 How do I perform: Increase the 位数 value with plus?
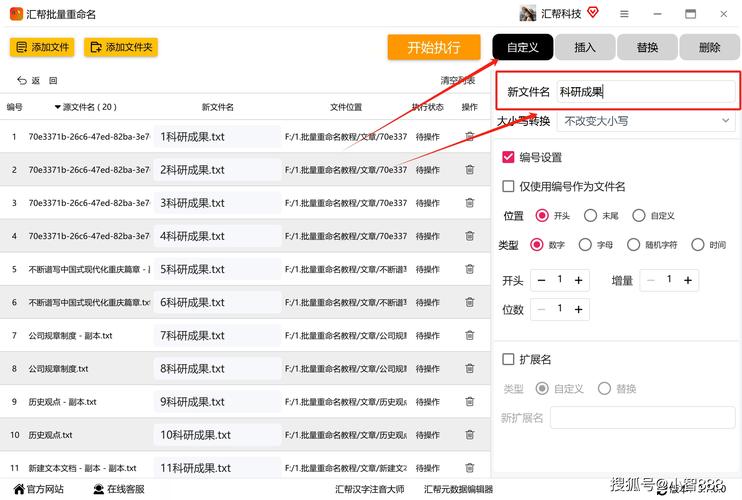tap(579, 310)
